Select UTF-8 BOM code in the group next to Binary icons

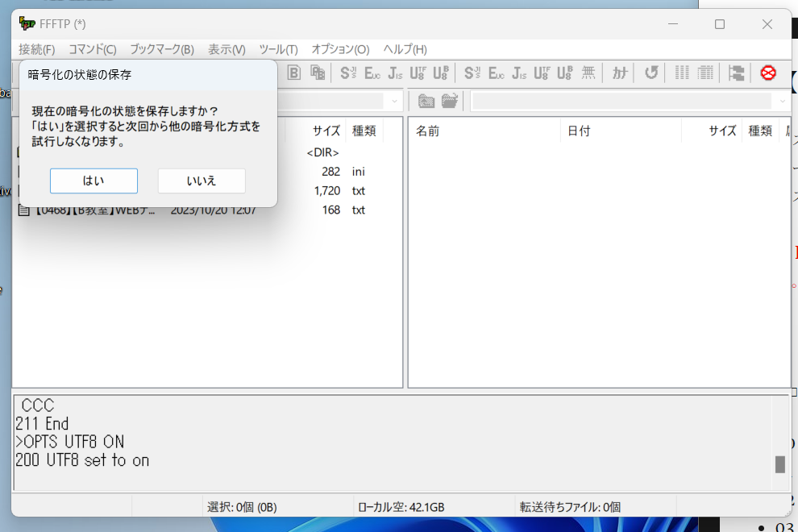coord(441,73)
